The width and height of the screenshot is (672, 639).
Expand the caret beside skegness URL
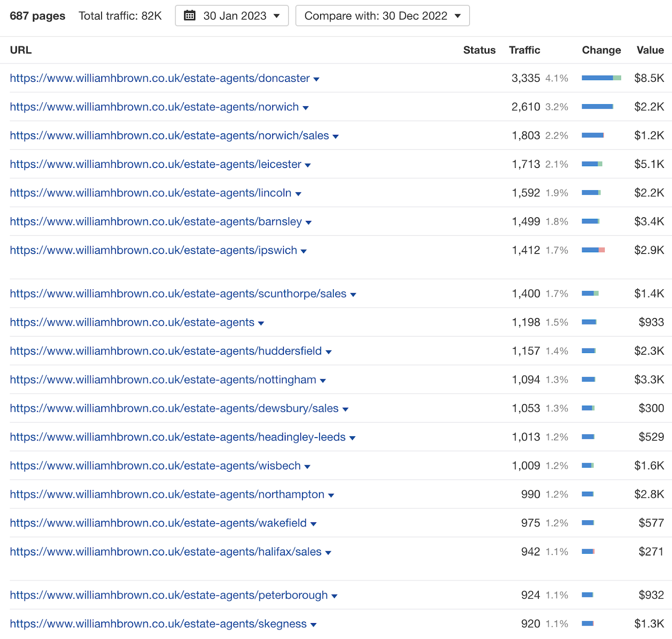pyautogui.click(x=313, y=625)
